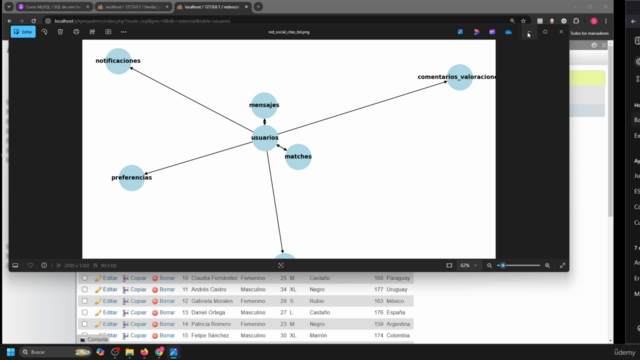Open the OneDrive cloud icon in Photos
Screen dimensions: 640x360
click(x=508, y=32)
